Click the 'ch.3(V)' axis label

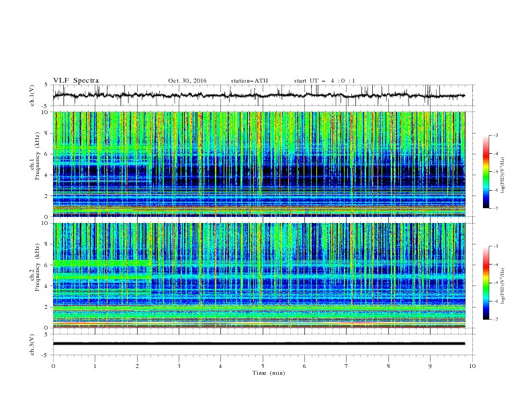32,345
